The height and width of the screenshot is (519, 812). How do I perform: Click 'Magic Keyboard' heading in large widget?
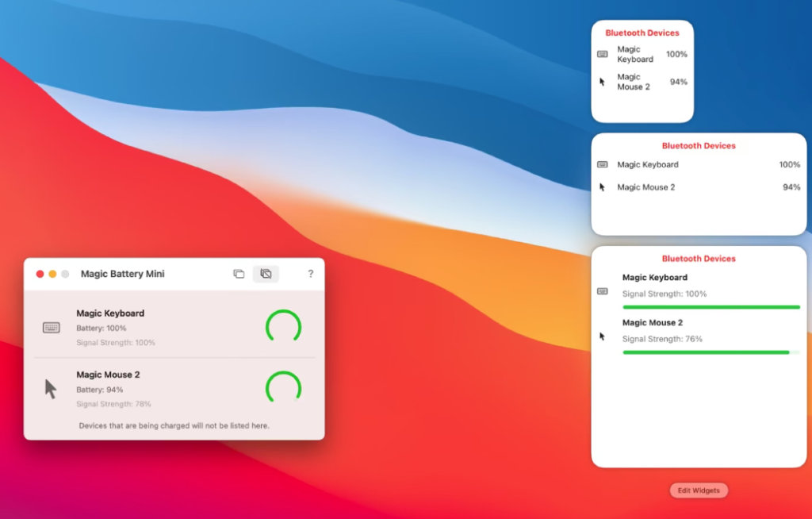tap(654, 278)
